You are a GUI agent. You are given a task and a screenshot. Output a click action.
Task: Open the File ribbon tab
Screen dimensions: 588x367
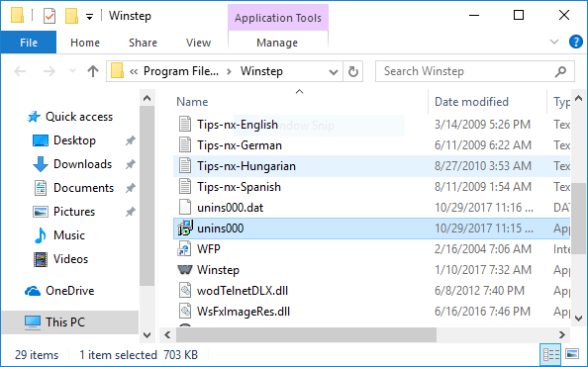[x=29, y=43]
